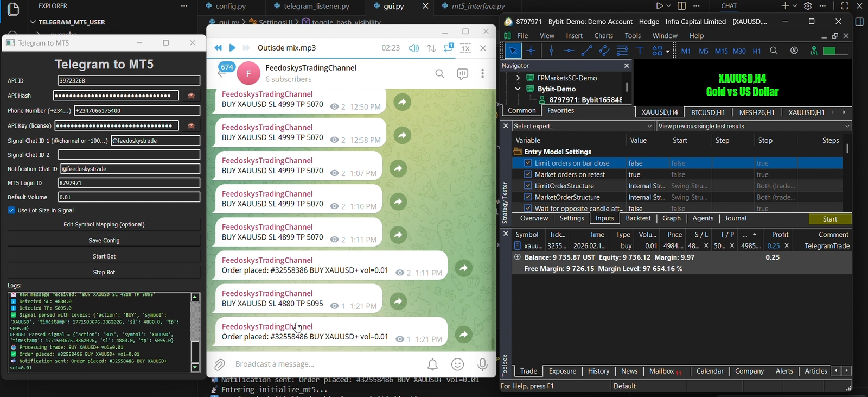Click the play button for Outisde mix.mp3
This screenshot has height=397, width=868.
tap(232, 48)
